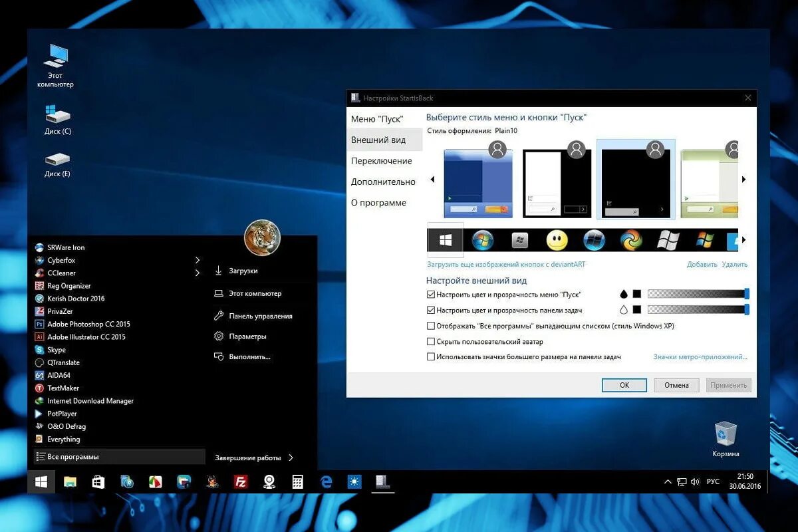Pick the white waving flag start button image
798x532 pixels.
(x=668, y=240)
